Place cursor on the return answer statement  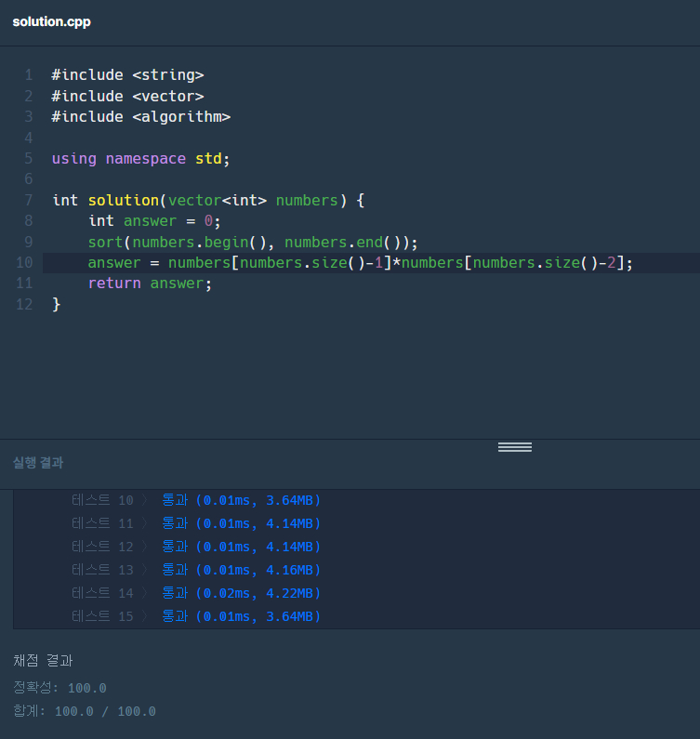(x=150, y=283)
